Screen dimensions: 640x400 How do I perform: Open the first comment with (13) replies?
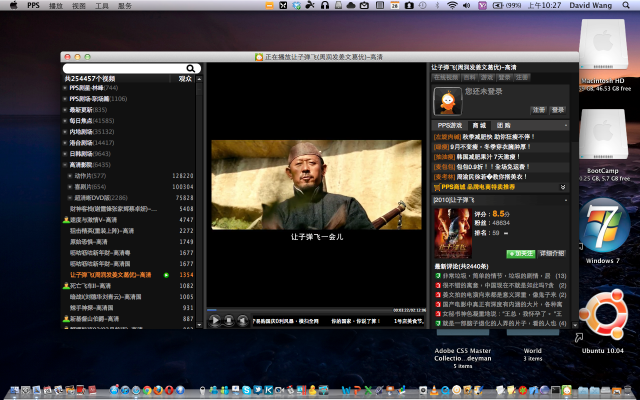500,276
